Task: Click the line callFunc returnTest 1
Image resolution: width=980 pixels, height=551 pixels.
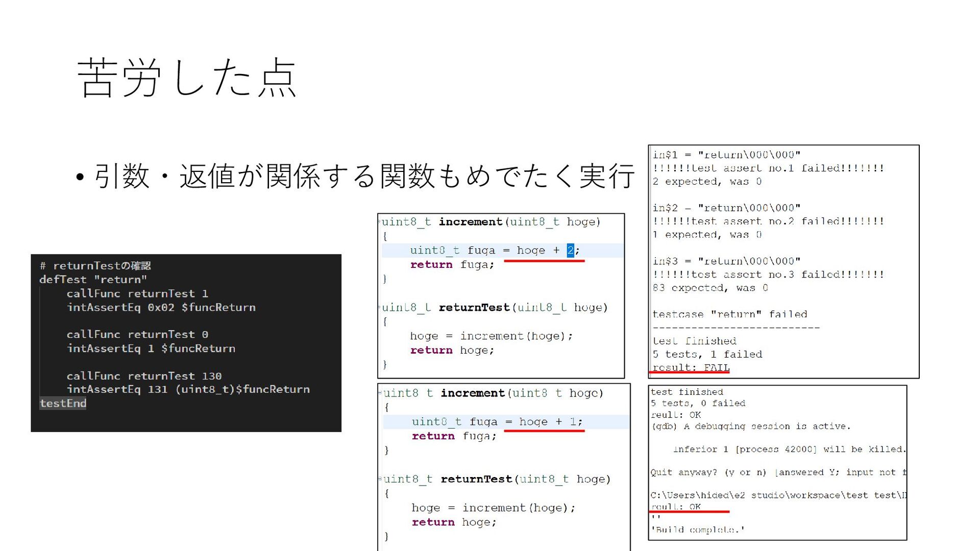Action: (x=137, y=293)
